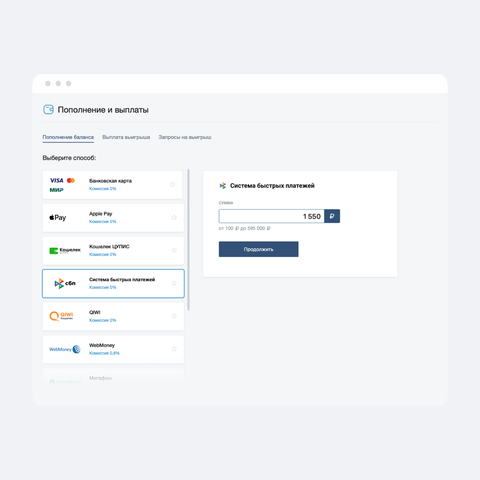
Task: Toggle favorite star for Кошелек ЦУПИС
Action: point(174,250)
